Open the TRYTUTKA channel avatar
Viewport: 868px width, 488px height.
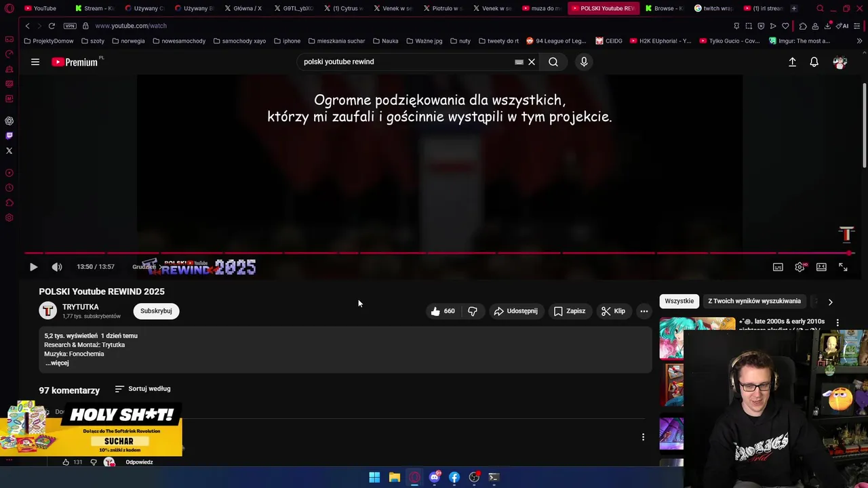[47, 310]
